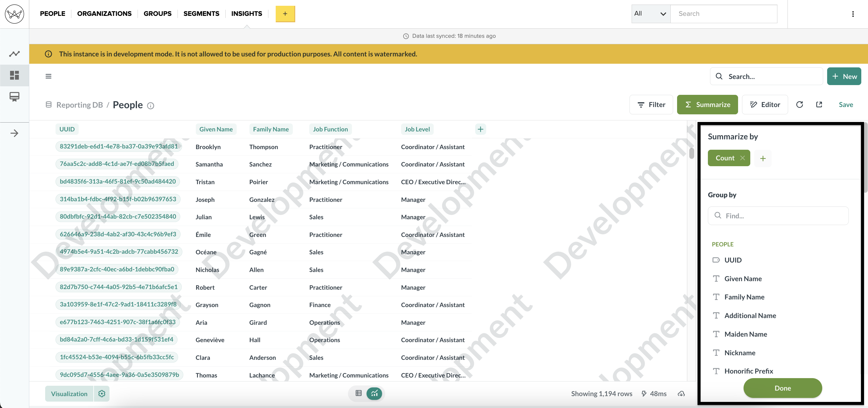Screen dimensions: 868x408
Task: Click the green New button
Action: (x=844, y=77)
